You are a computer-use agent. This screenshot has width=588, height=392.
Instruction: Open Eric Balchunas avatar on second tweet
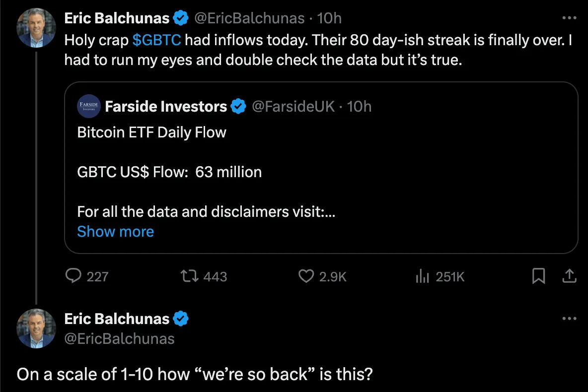pos(36,328)
